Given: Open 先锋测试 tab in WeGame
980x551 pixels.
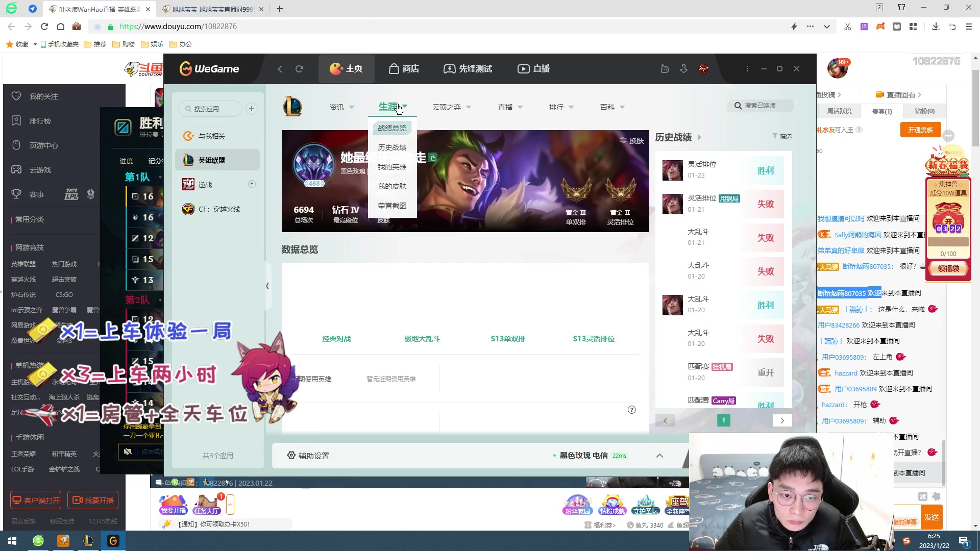Looking at the screenshot, I should [468, 69].
